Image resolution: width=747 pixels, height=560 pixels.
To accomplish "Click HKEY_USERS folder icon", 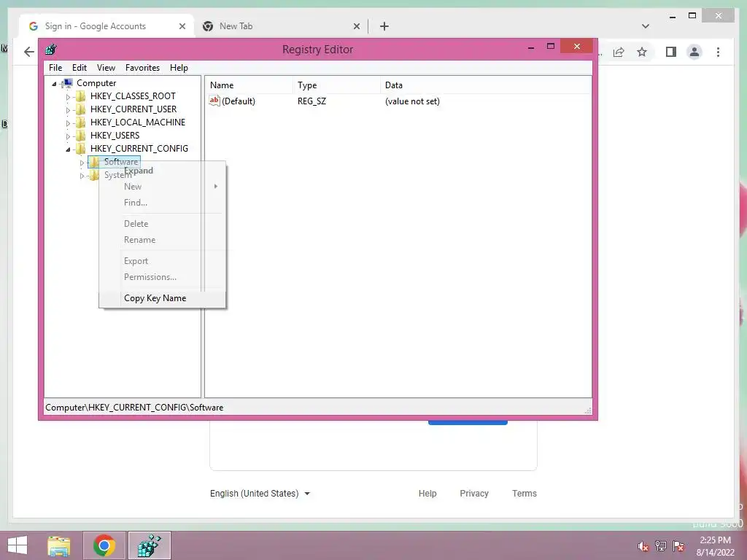I will [x=81, y=136].
